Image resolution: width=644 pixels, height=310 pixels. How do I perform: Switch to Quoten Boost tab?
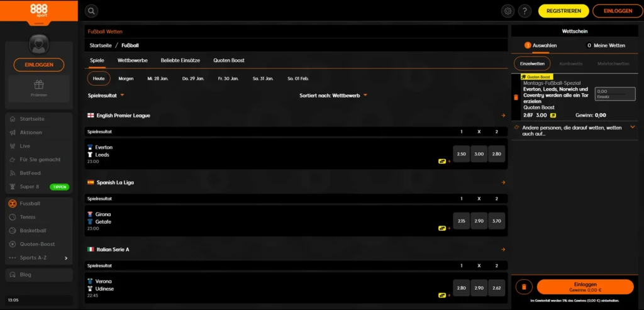[229, 60]
